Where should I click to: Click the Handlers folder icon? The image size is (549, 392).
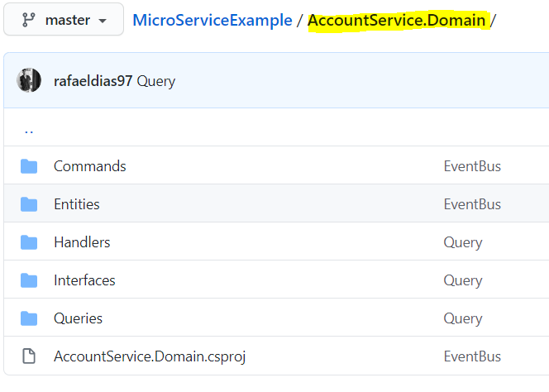tap(29, 242)
